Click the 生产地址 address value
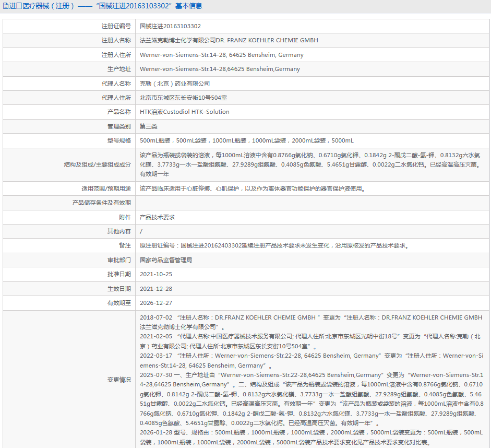The height and width of the screenshot is (448, 491). pyautogui.click(x=220, y=69)
